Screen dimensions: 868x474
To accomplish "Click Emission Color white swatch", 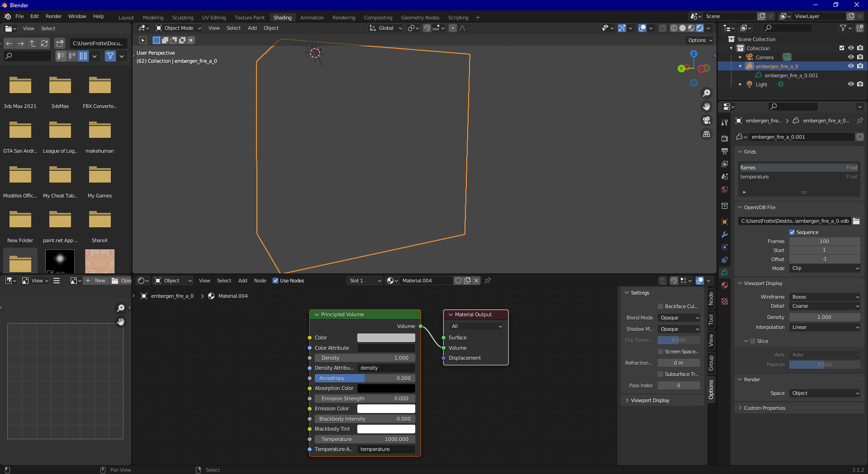I will click(386, 408).
